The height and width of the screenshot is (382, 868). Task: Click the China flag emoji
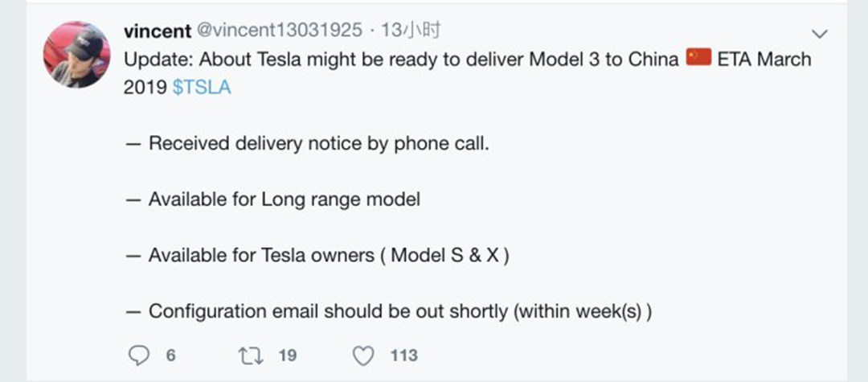click(698, 60)
